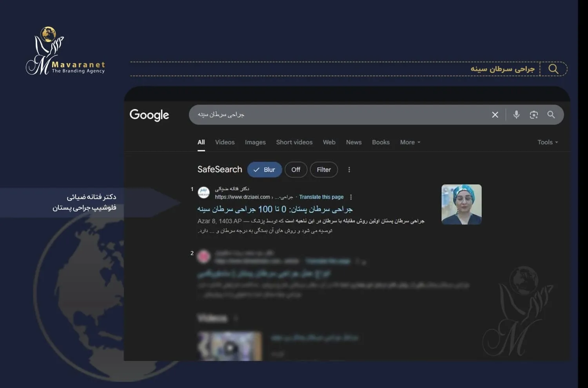
Task: Click the voice search microphone icon
Action: 516,114
